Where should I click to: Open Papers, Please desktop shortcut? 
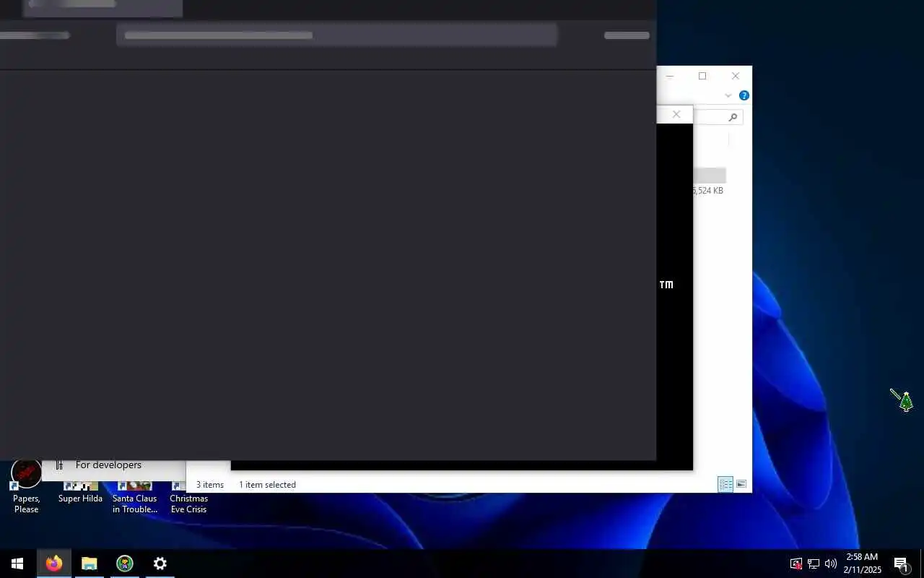tap(26, 486)
